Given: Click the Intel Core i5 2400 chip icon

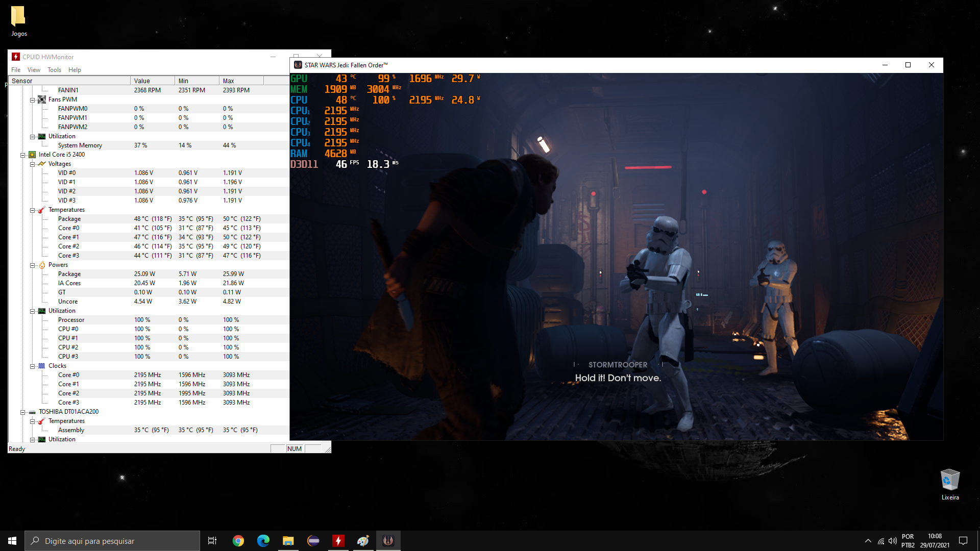Looking at the screenshot, I should click(x=32, y=155).
